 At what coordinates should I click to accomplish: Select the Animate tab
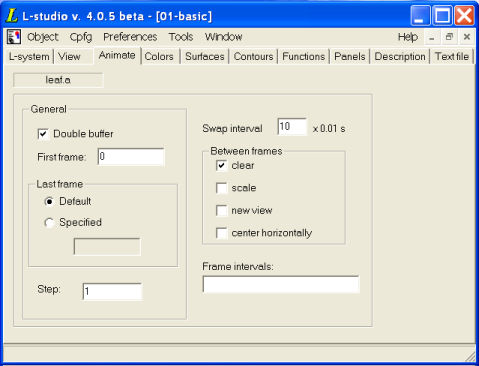tap(117, 55)
